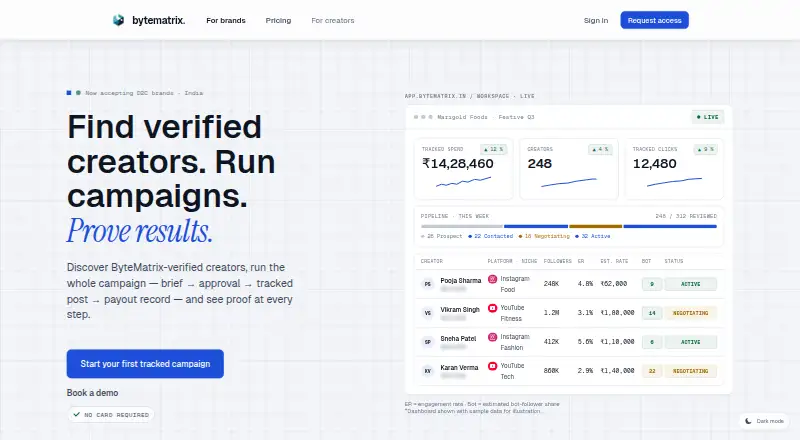Screen dimensions: 800x440
Task: Open the For creators nav item
Action: coord(333,20)
